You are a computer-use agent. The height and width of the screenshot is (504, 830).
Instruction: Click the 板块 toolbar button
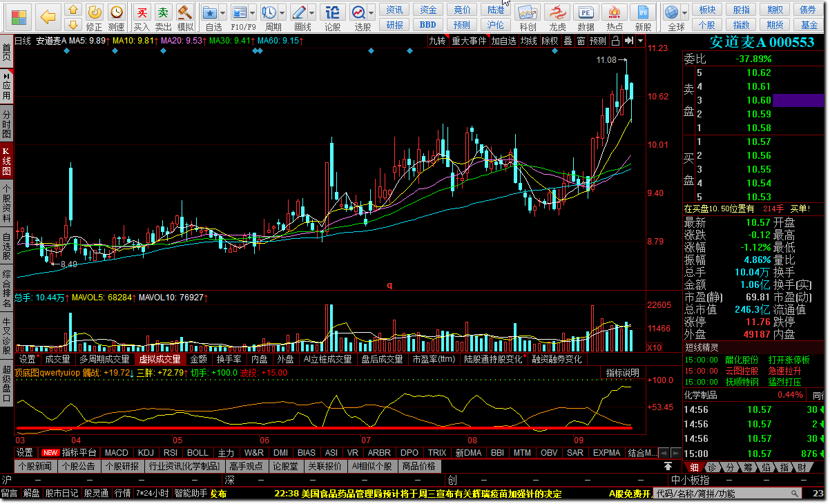click(707, 10)
